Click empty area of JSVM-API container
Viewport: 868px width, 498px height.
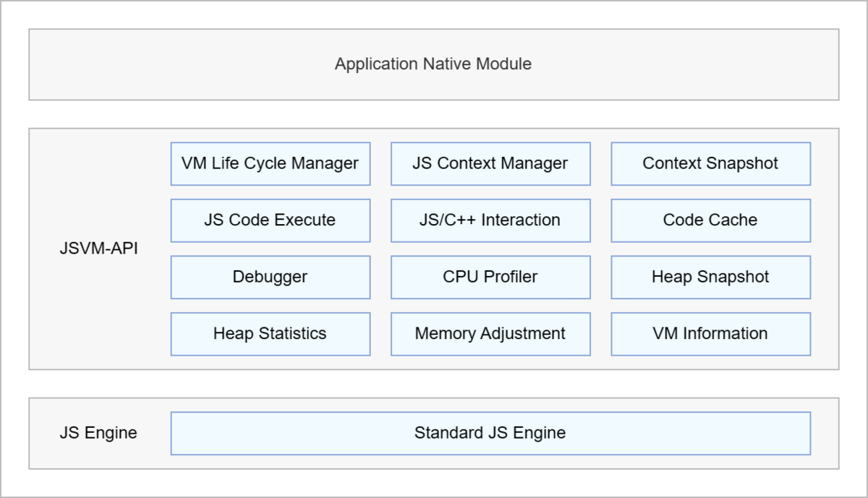click(x=98, y=325)
